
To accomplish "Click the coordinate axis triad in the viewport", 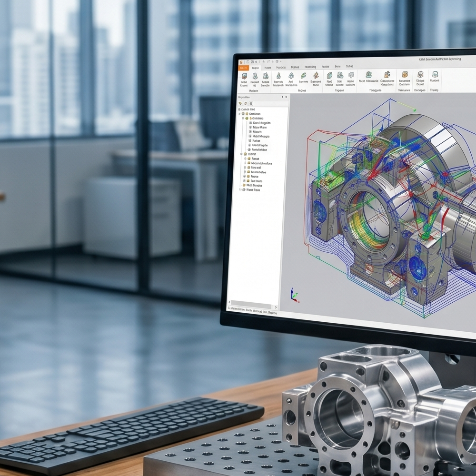I will pyautogui.click(x=295, y=295).
